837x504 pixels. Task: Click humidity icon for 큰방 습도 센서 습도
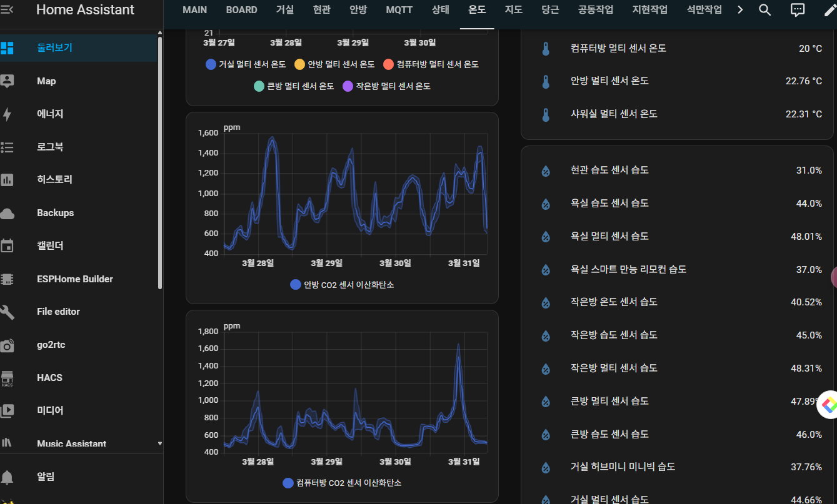[546, 435]
